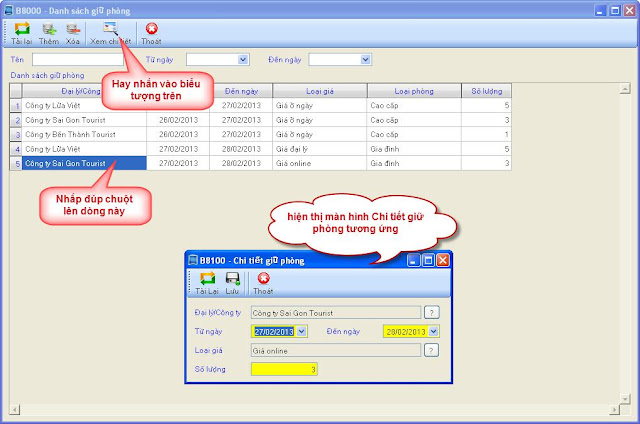Click Thoát icon in B8100 detail window
Viewport: 640px width, 424px height.
click(263, 278)
